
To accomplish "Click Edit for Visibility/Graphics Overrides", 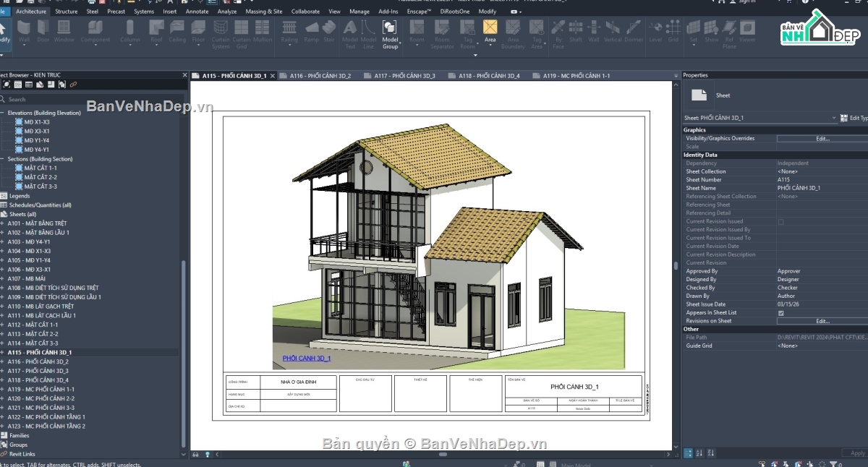I will (x=822, y=138).
